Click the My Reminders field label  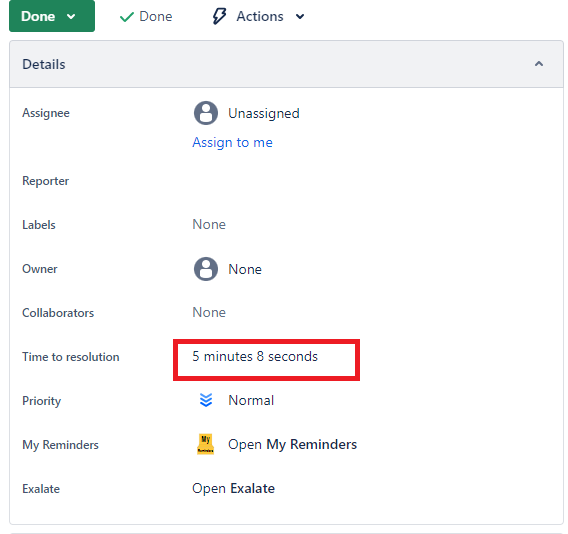click(x=60, y=445)
